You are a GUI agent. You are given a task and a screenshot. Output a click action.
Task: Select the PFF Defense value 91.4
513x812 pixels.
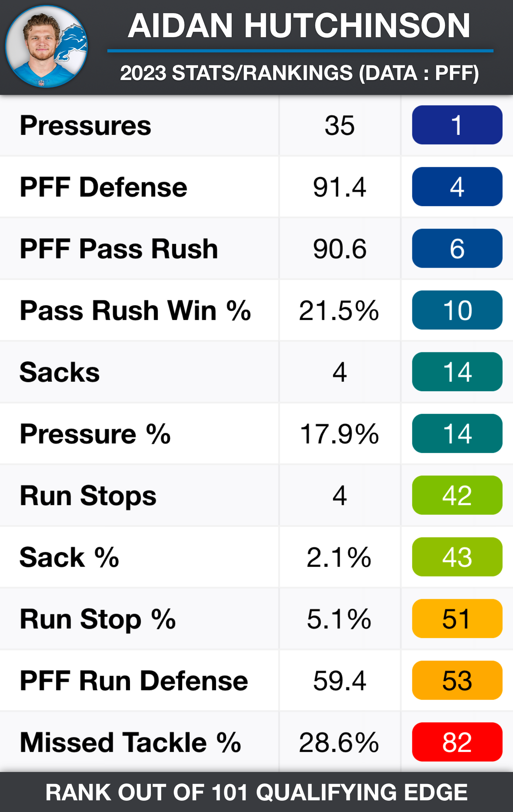(x=339, y=187)
